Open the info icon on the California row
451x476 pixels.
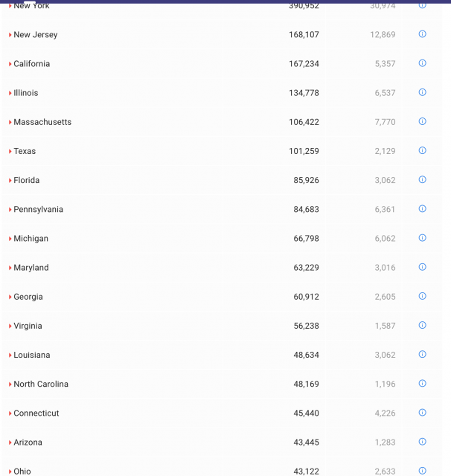422,63
